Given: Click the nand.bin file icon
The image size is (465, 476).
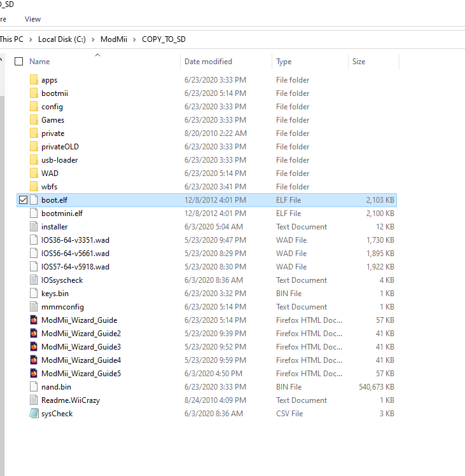Looking at the screenshot, I should [x=34, y=387].
